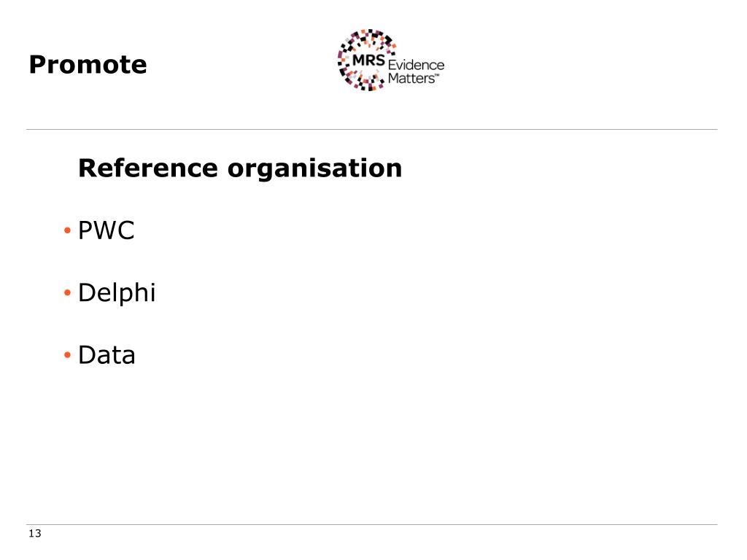Click the orange bullet beside Data

(66, 355)
